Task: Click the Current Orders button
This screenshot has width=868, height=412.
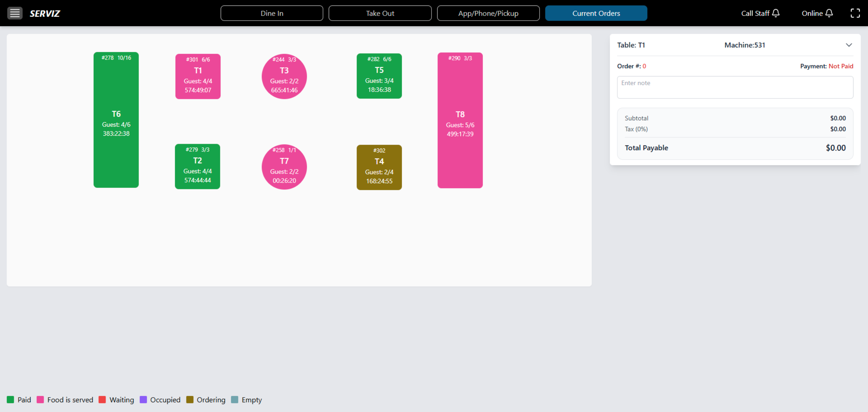Action: 596,13
